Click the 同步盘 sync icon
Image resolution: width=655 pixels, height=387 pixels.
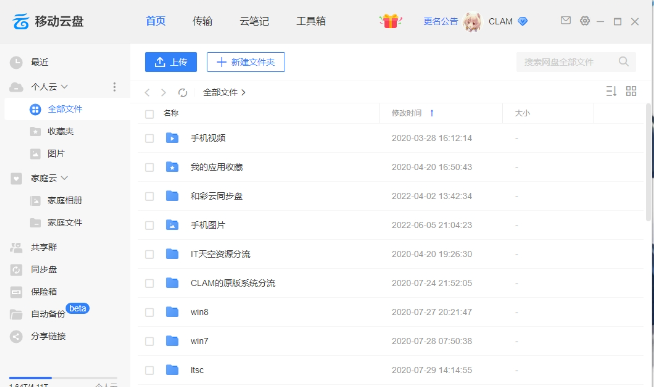pos(16,270)
